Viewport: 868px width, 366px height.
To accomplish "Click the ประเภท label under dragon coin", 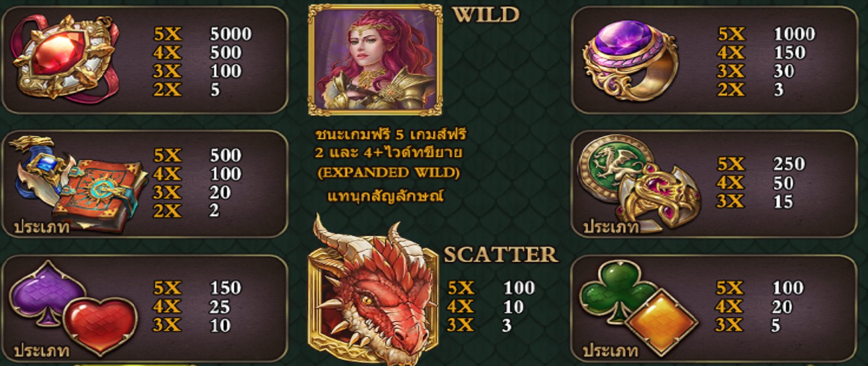I will [x=611, y=227].
